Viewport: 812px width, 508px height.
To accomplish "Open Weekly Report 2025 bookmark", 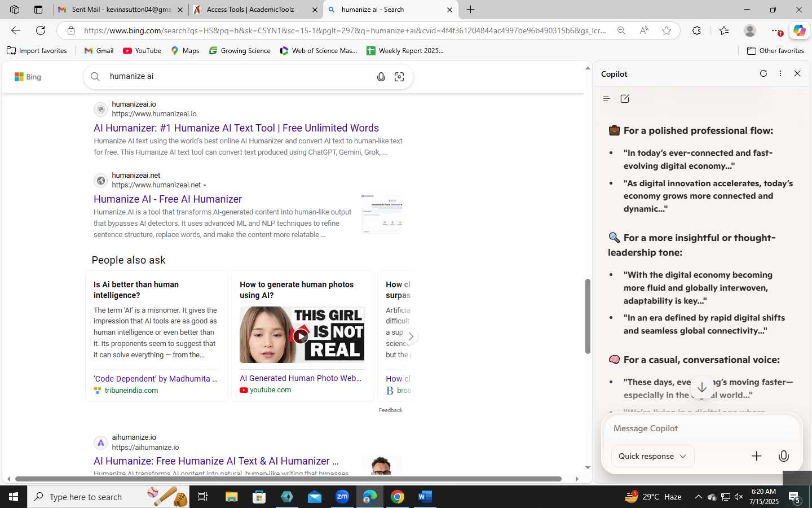I will pyautogui.click(x=405, y=51).
